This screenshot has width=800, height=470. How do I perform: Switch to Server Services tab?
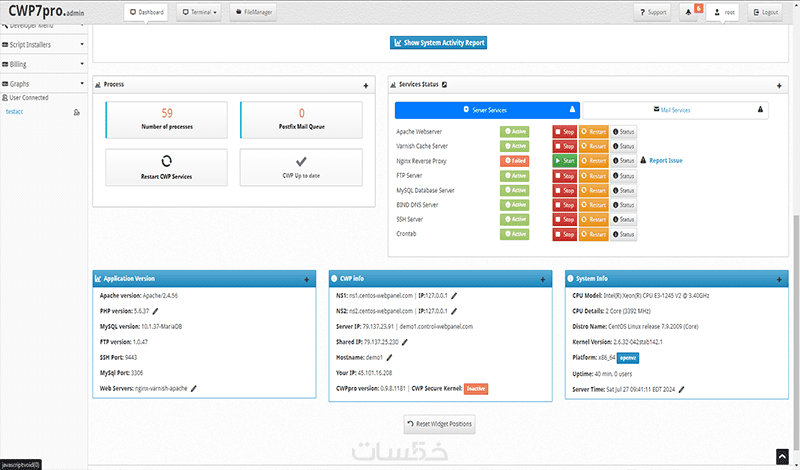pos(487,110)
